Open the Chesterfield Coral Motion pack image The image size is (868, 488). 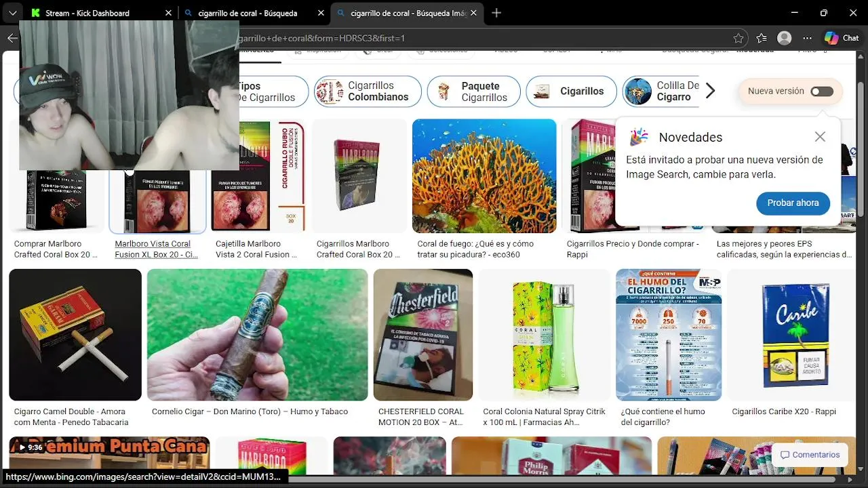click(x=423, y=335)
